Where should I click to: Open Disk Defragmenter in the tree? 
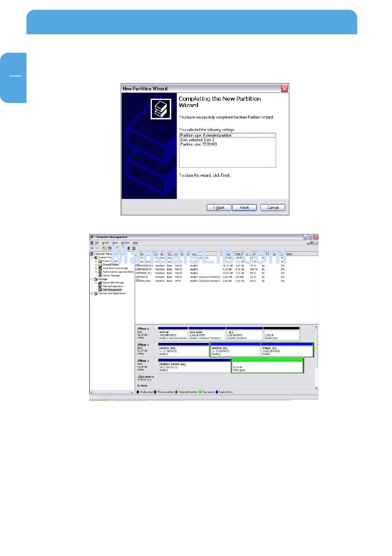tap(113, 286)
